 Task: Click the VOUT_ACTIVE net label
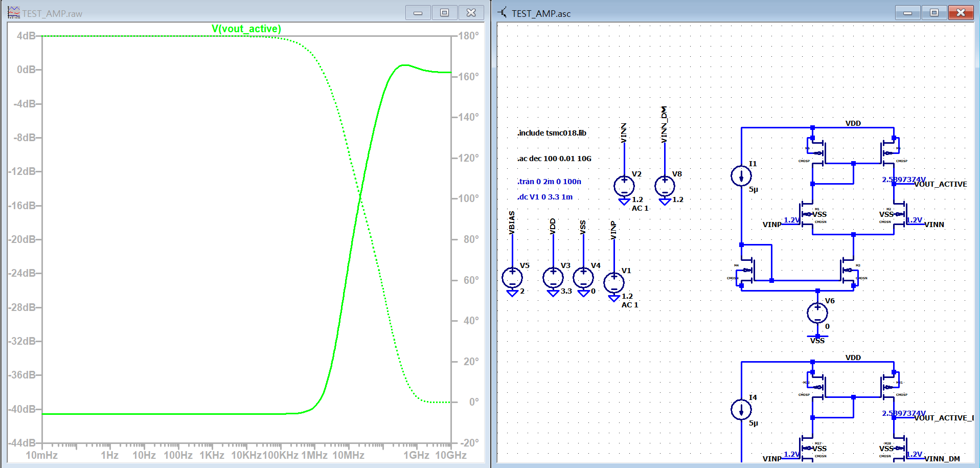[x=940, y=184]
